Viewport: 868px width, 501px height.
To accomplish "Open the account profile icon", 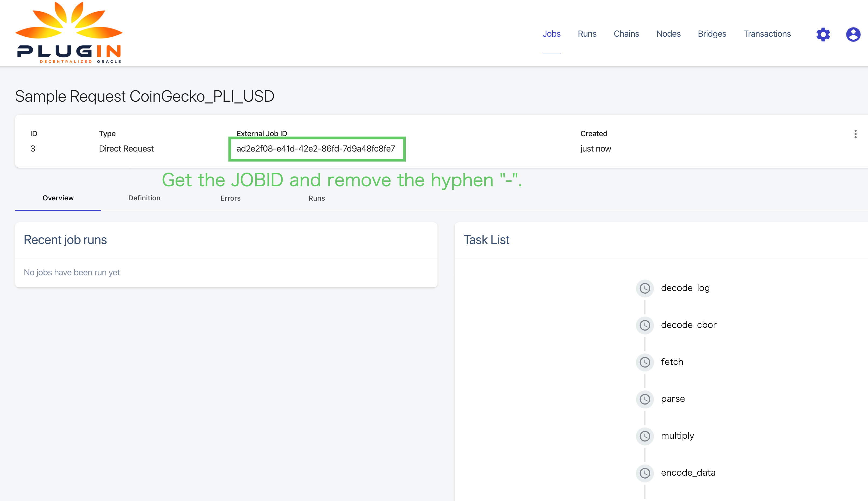I will click(853, 34).
